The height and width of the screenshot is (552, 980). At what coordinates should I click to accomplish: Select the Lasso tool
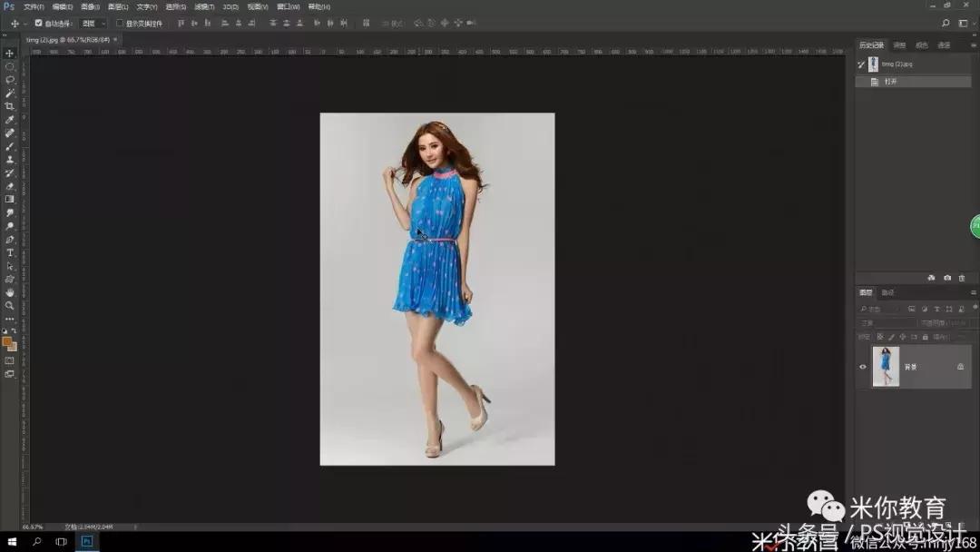pyautogui.click(x=10, y=80)
